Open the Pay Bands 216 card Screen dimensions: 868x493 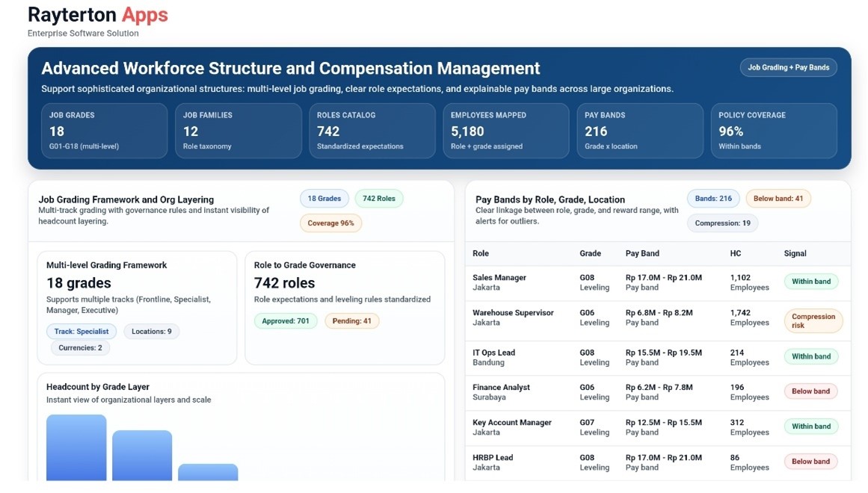pyautogui.click(x=639, y=131)
